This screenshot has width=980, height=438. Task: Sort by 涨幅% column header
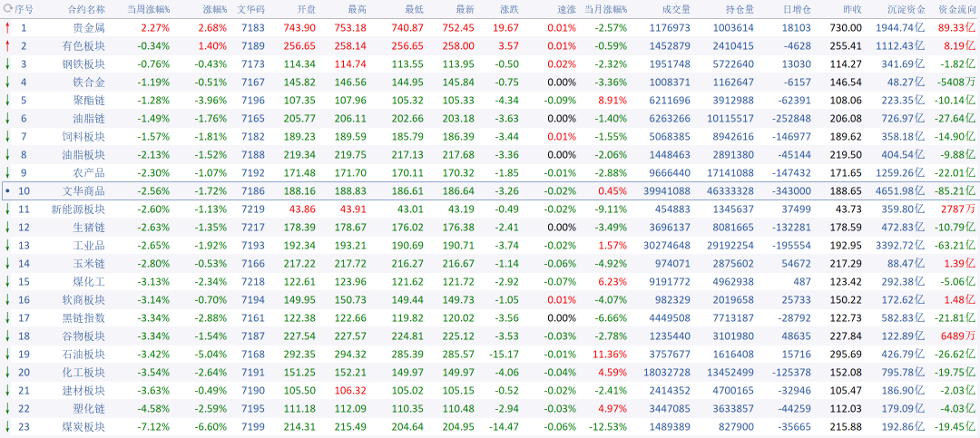point(215,9)
